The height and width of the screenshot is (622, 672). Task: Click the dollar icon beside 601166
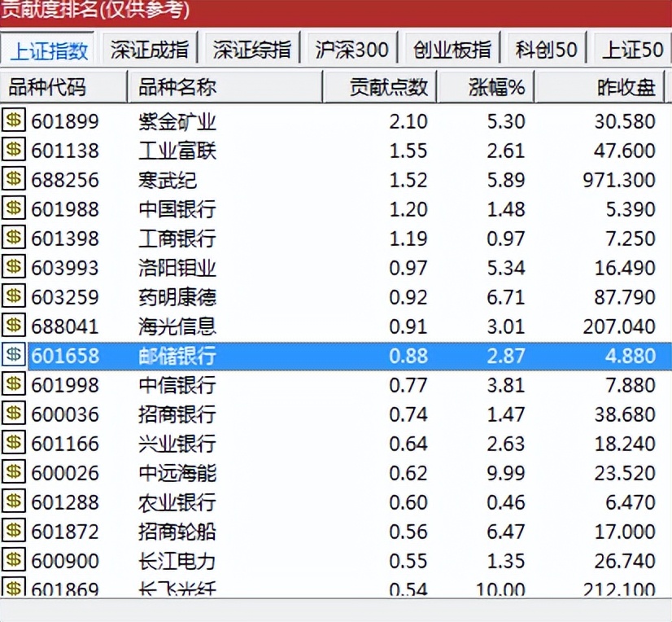click(x=13, y=443)
